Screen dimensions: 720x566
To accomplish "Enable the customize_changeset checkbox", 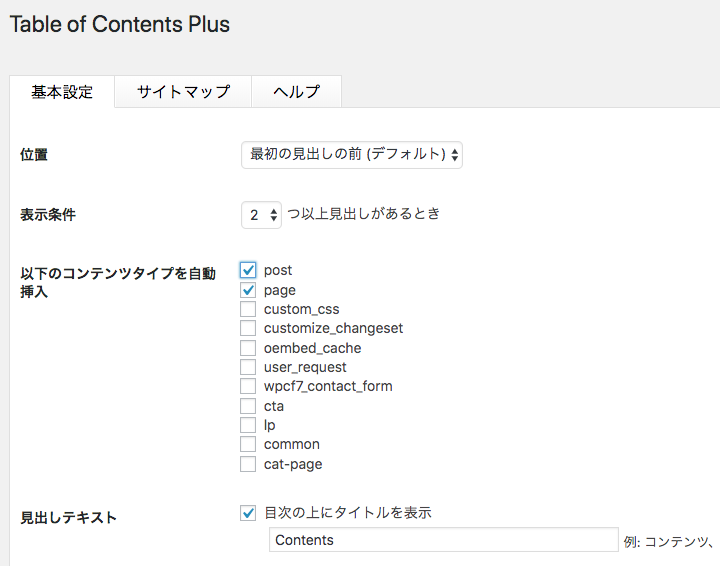I will tap(249, 328).
